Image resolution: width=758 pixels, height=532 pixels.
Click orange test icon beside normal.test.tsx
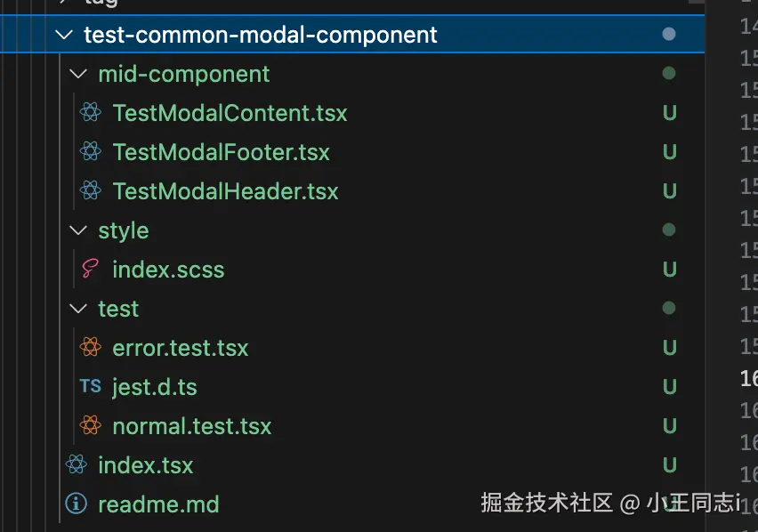pyautogui.click(x=90, y=426)
